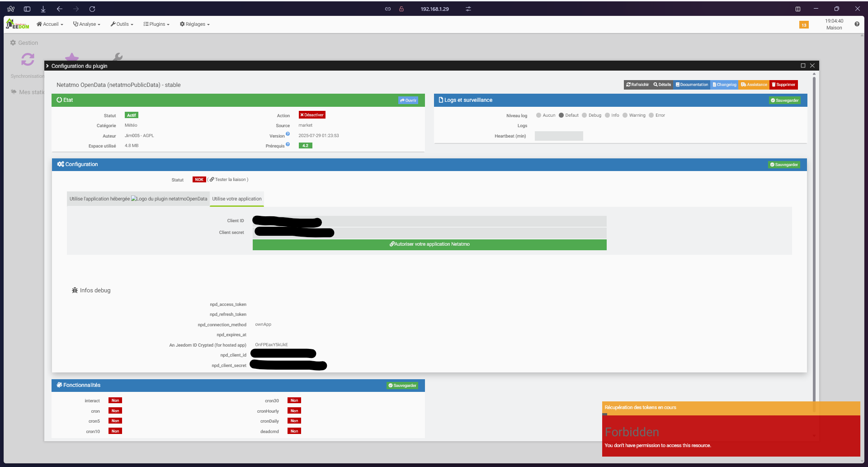Select the Error log level
Screen dimensions: 868x467
[x=651, y=115]
